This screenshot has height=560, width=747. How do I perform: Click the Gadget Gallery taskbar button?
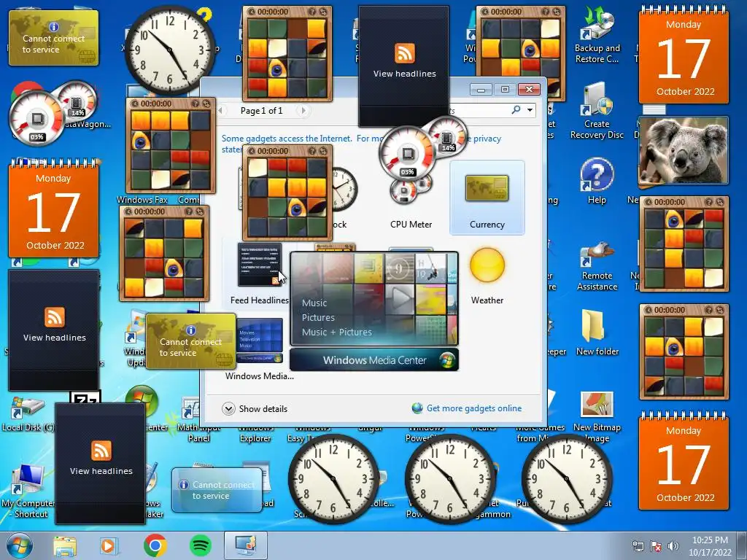point(246,545)
